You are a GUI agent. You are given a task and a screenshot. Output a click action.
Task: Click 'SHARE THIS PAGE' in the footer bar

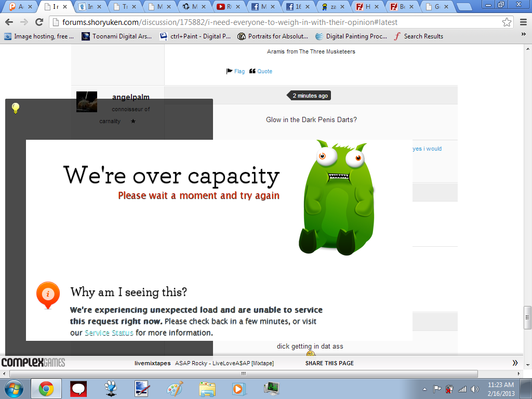(x=329, y=363)
